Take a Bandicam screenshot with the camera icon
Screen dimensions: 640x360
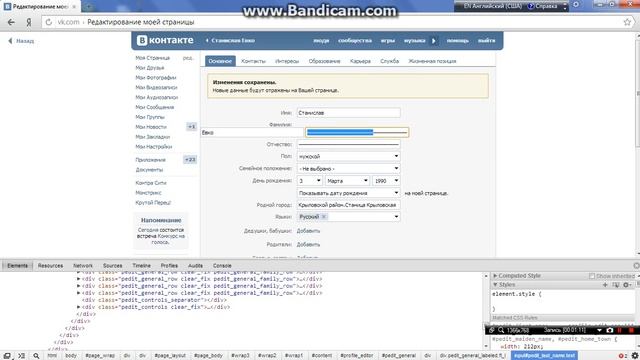tap(609, 330)
